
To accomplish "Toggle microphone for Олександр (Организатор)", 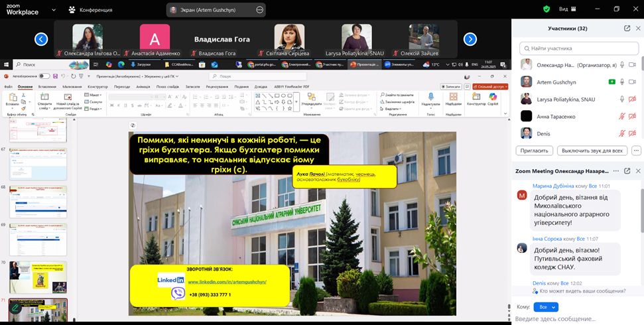I will coord(622,64).
